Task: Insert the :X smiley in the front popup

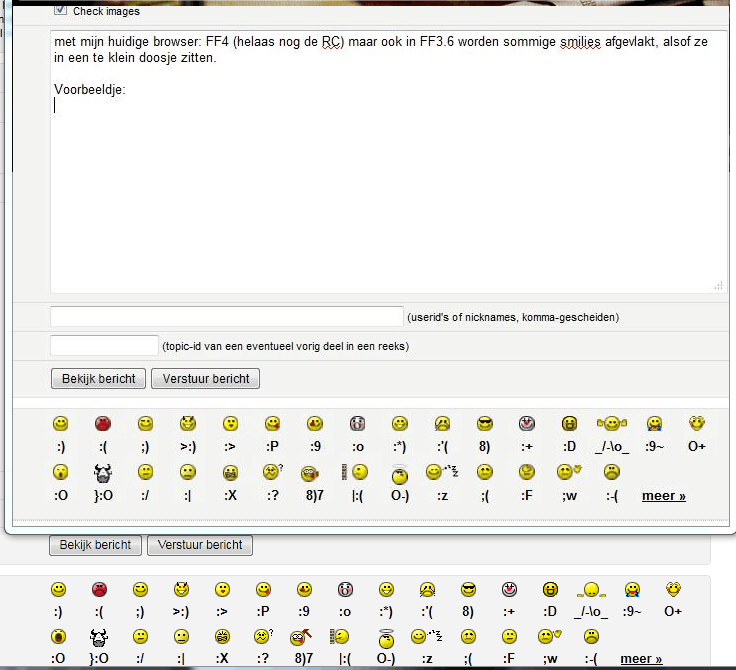Action: pyautogui.click(x=230, y=473)
